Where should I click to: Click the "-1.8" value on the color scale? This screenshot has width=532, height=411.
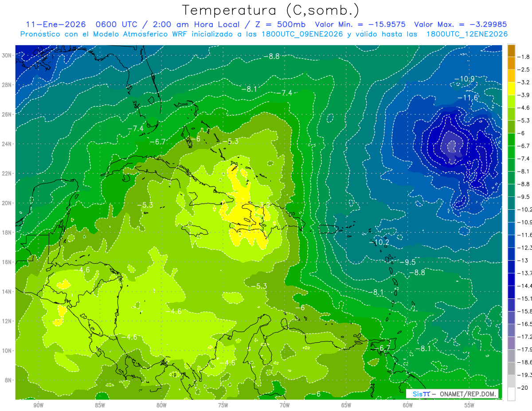click(524, 56)
